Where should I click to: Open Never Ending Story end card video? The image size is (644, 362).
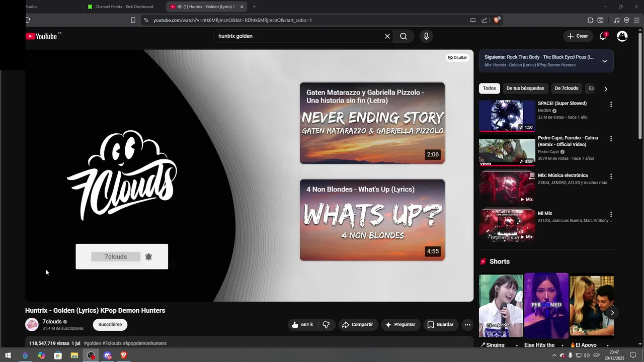372,123
